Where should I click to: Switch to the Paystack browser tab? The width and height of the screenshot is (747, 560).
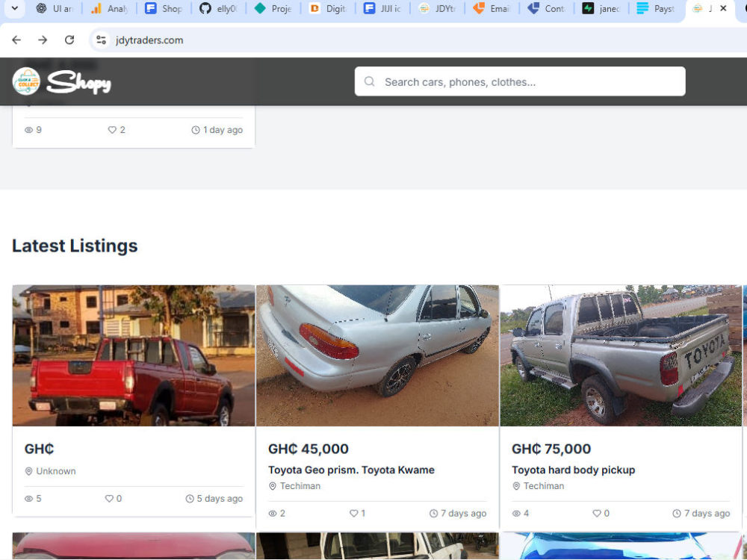656,9
